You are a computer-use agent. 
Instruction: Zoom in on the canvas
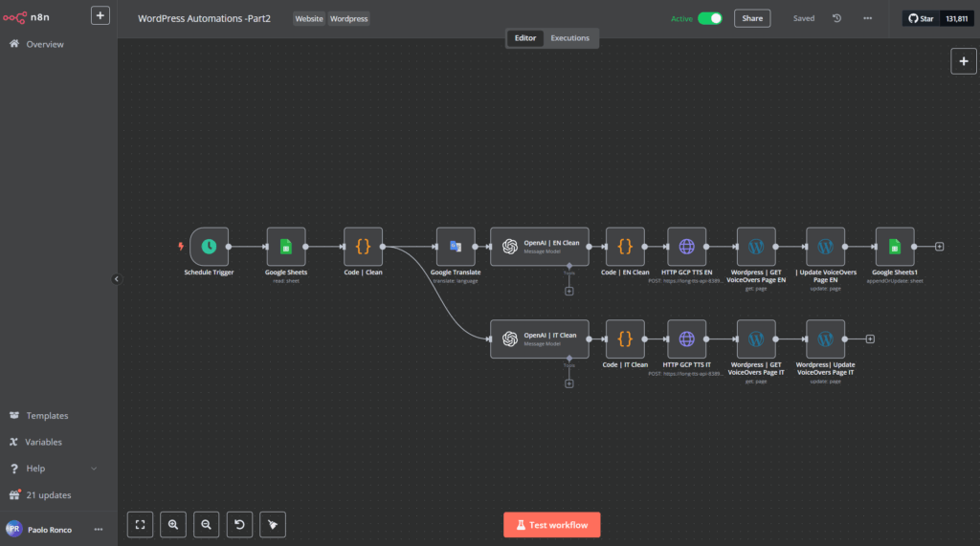(x=173, y=525)
